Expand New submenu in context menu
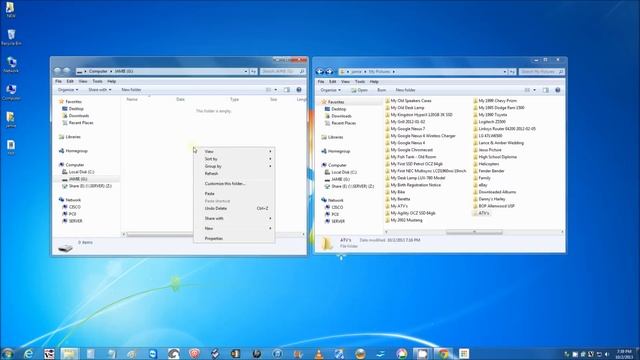 (234, 228)
